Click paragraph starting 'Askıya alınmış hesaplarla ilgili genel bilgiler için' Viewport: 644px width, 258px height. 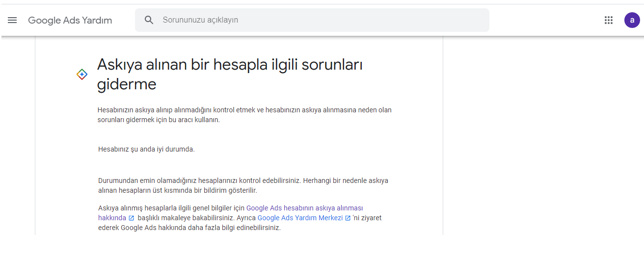240,218
